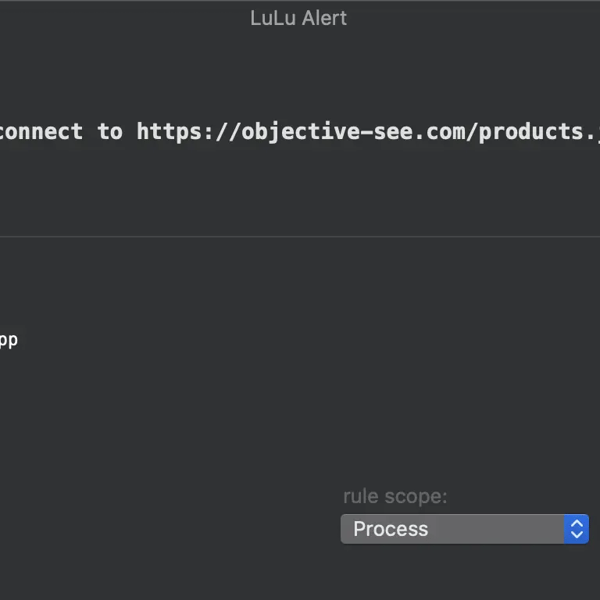
Task: Select the word Process inside the popup button
Action: [390, 529]
